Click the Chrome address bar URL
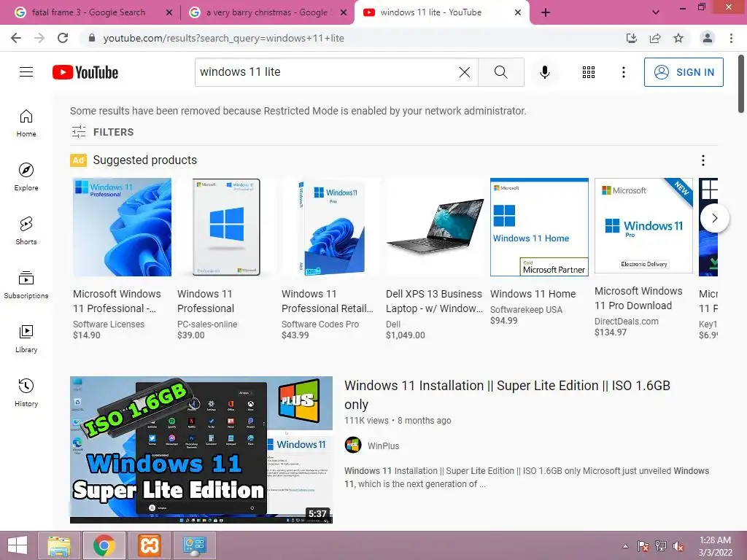The height and width of the screenshot is (560, 747). [x=223, y=38]
